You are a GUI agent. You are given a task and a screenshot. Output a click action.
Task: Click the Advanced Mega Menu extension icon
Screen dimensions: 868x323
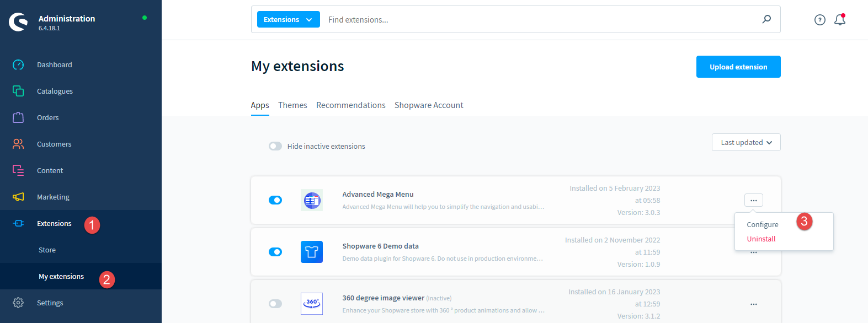click(312, 200)
